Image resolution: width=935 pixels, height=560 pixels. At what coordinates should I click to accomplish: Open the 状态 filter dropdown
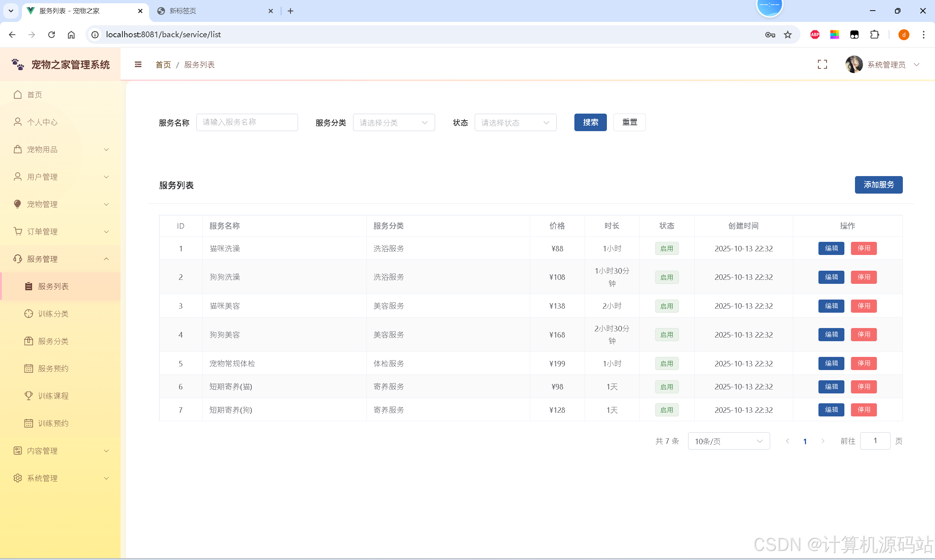[515, 122]
